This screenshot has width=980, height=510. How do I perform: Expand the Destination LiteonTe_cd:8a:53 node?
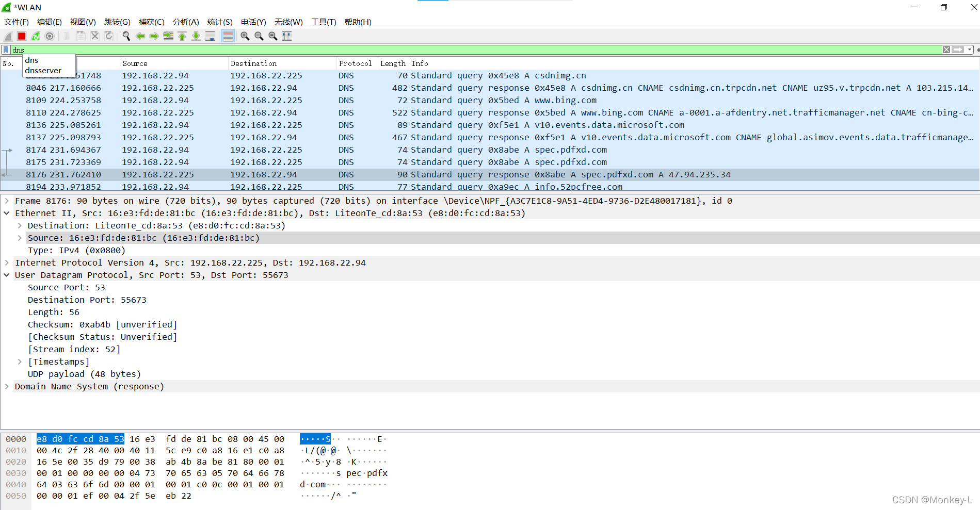click(20, 225)
